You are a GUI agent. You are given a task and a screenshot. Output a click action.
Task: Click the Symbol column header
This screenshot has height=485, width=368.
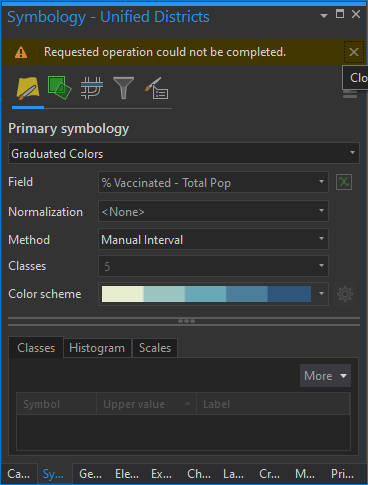tap(56, 404)
